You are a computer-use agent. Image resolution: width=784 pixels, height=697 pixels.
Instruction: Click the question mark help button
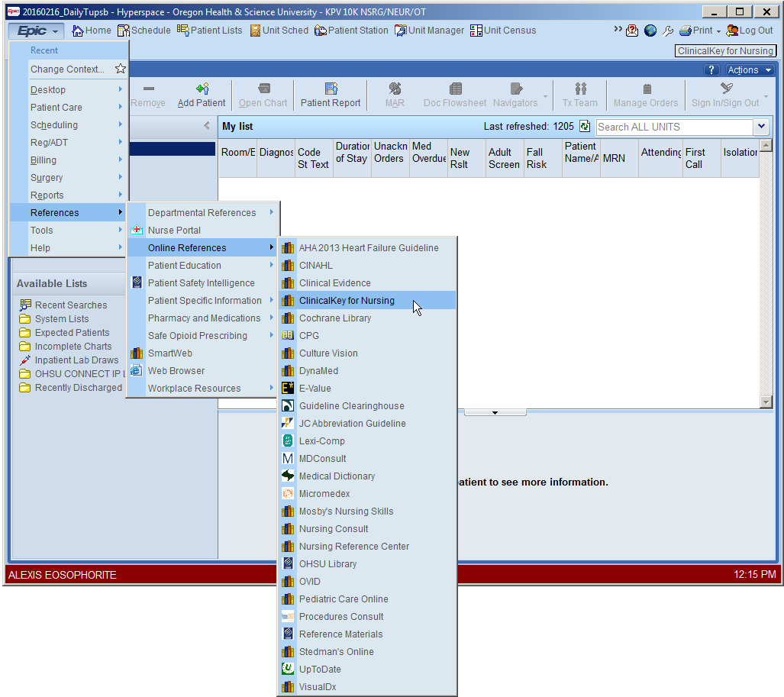[x=711, y=70]
